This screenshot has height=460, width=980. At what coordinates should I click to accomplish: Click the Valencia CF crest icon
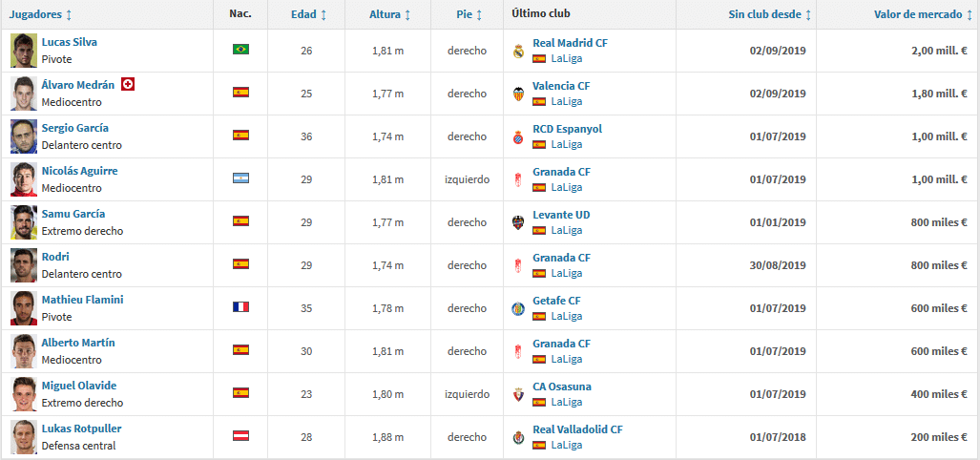point(518,94)
